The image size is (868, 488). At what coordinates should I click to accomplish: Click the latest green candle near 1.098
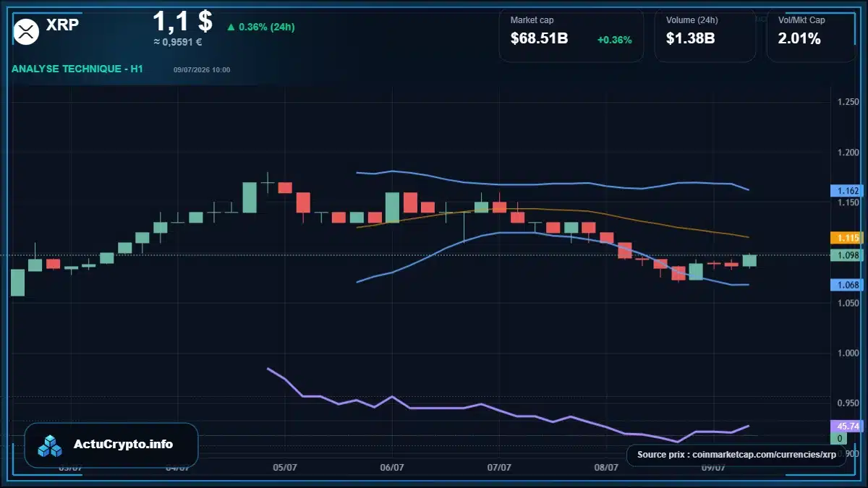pos(749,260)
